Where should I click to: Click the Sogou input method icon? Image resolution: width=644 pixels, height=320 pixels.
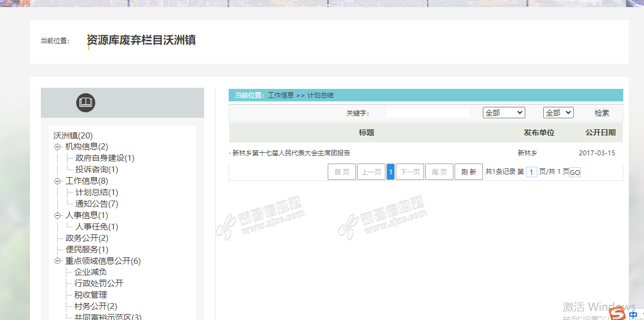pos(617,313)
